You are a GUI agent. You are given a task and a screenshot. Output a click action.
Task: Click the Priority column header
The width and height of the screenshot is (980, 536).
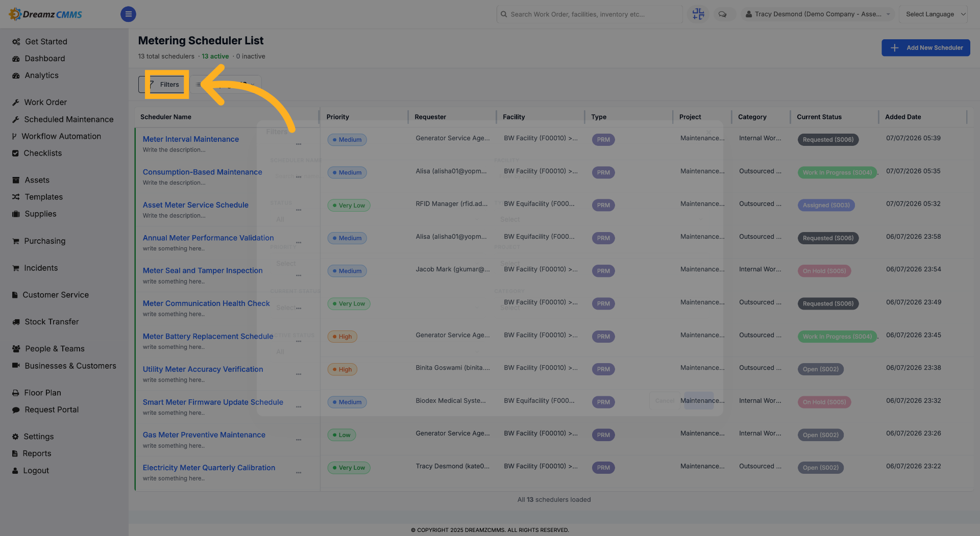[338, 117]
